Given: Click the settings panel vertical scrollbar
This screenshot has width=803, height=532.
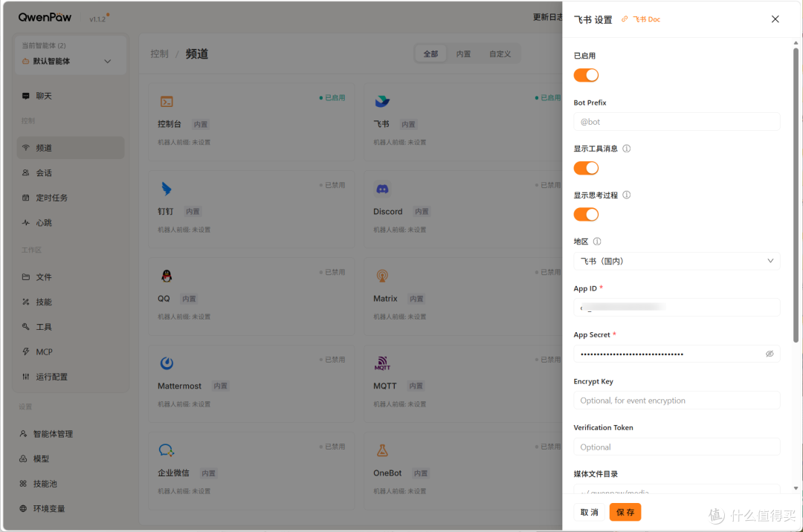Looking at the screenshot, I should [x=796, y=195].
